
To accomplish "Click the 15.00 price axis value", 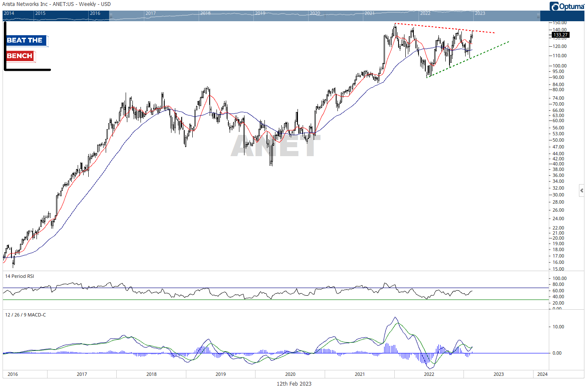I will (559, 269).
